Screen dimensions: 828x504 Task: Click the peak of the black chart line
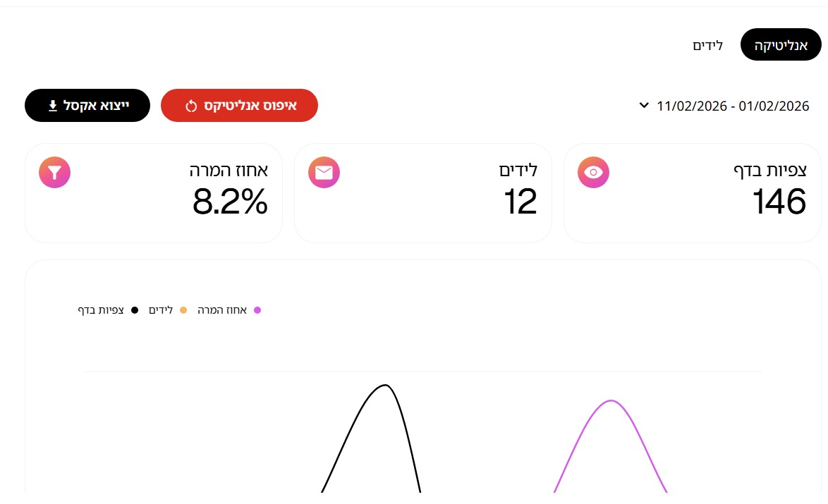pos(385,385)
